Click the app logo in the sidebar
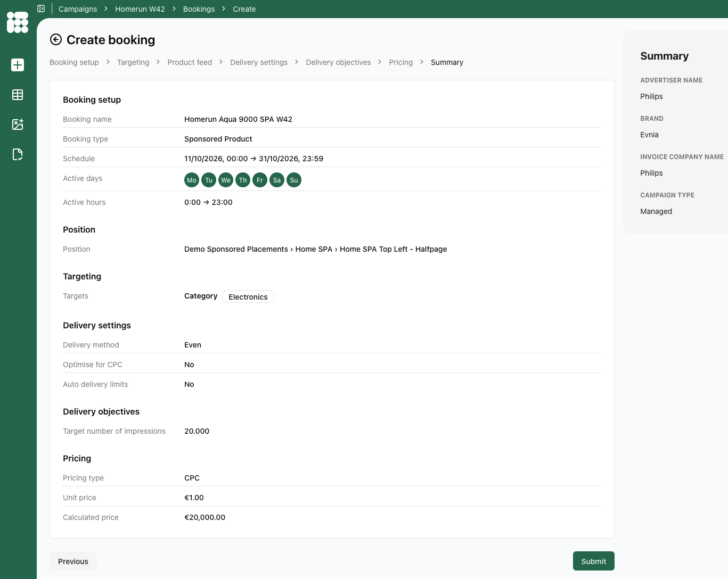The width and height of the screenshot is (728, 579). [x=18, y=22]
